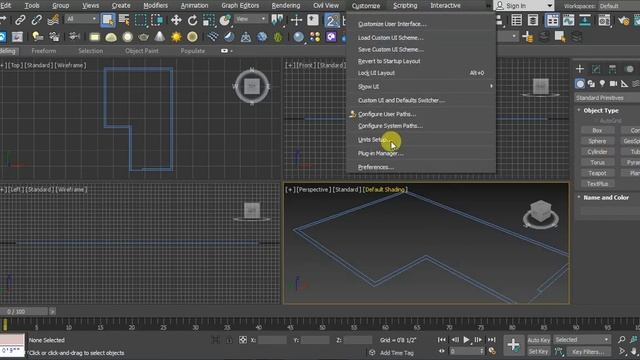Switch to the Freeform ribbon tab
Screen dimensions: 640x360
point(44,51)
